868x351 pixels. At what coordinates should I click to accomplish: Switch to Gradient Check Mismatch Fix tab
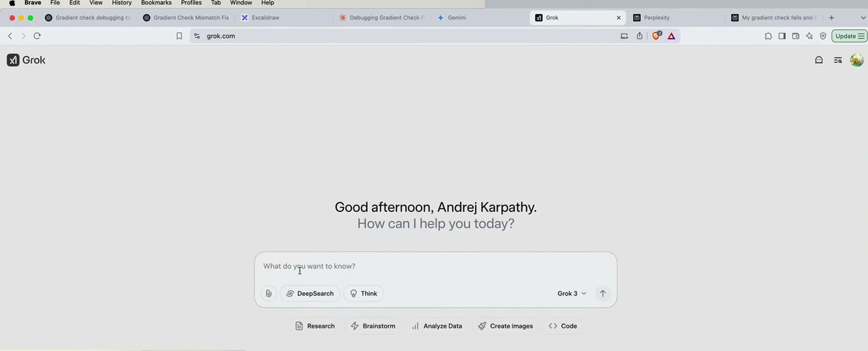(x=186, y=18)
